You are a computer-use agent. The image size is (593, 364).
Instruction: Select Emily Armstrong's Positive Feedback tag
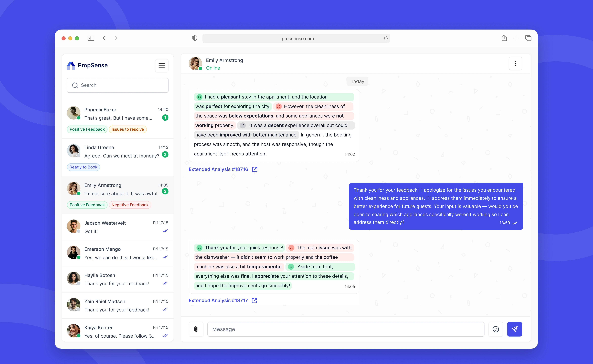(x=87, y=205)
